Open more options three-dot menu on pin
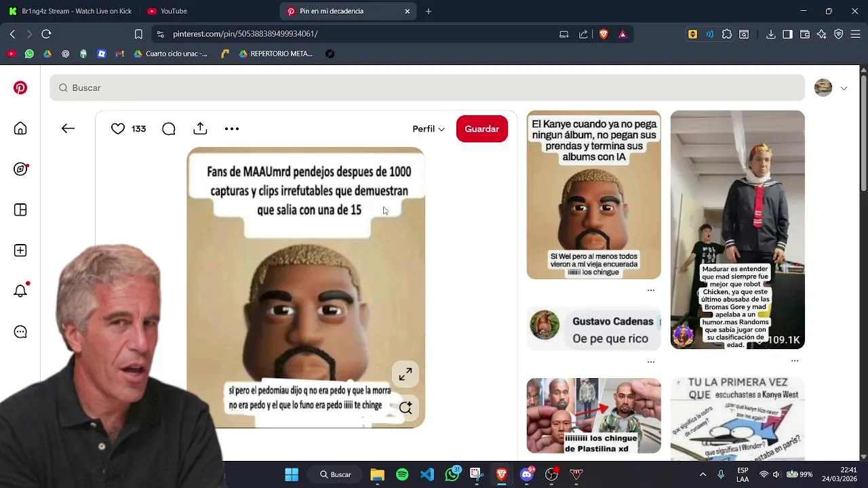The height and width of the screenshot is (488, 868). pos(232,129)
